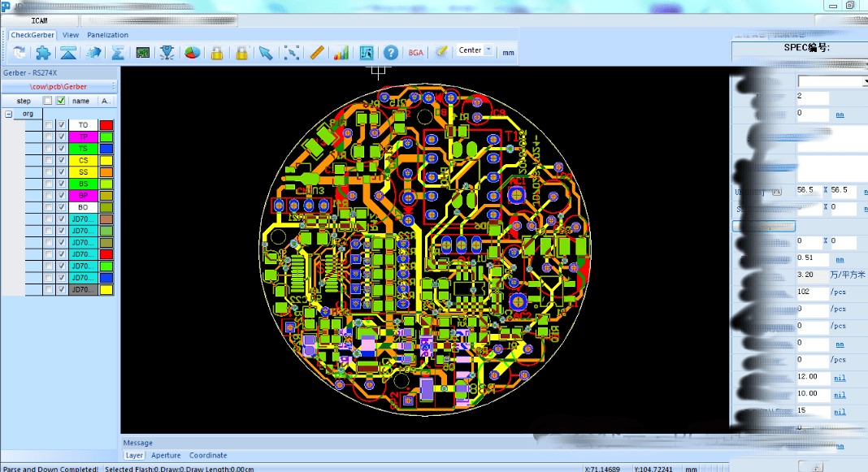Click the red color swatch for TO layer

click(x=106, y=125)
